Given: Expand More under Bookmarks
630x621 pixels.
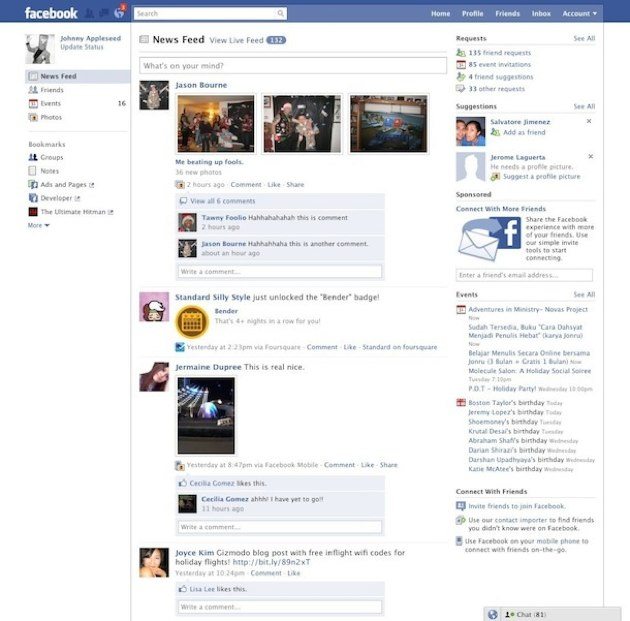Looking at the screenshot, I should 38,225.
